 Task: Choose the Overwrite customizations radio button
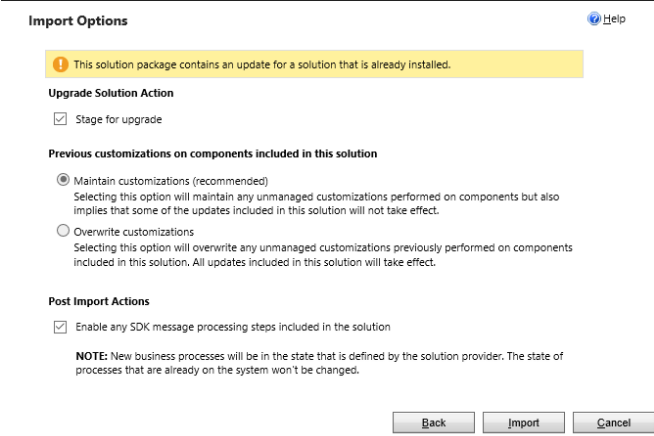point(63,230)
